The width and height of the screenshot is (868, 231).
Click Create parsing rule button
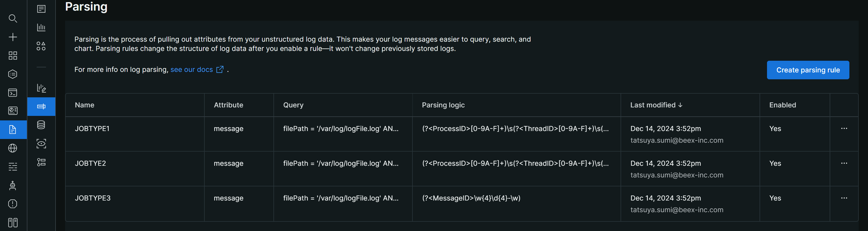click(x=808, y=70)
